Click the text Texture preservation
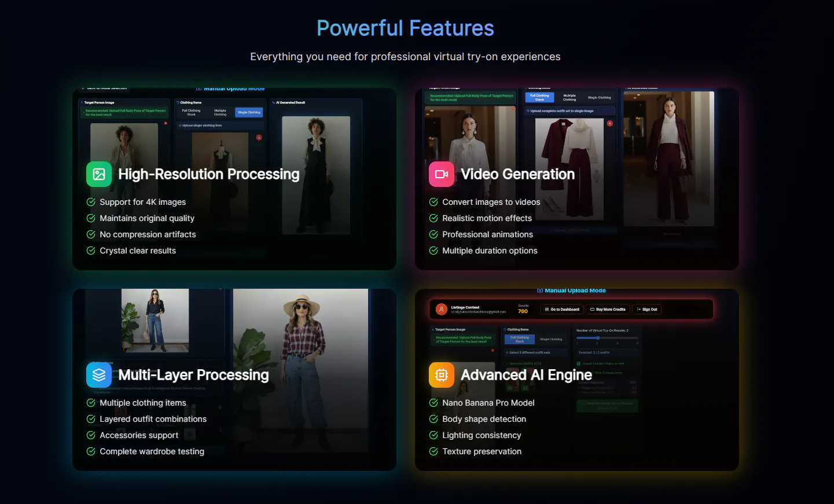The width and height of the screenshot is (834, 504). coord(482,451)
